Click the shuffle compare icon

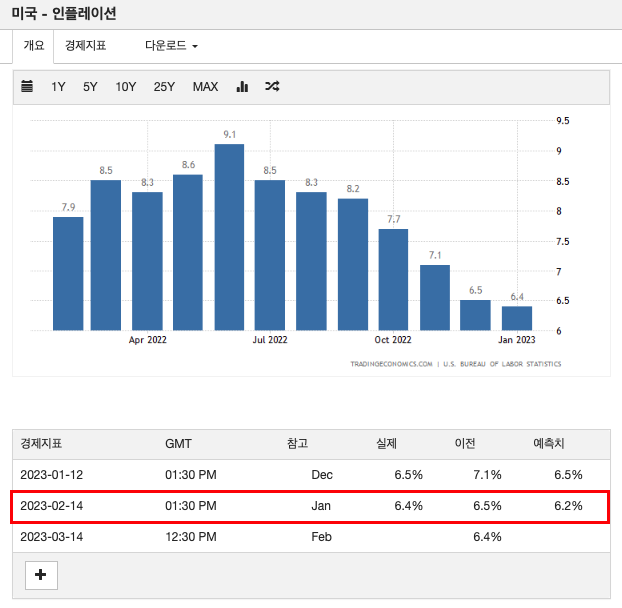pos(272,86)
